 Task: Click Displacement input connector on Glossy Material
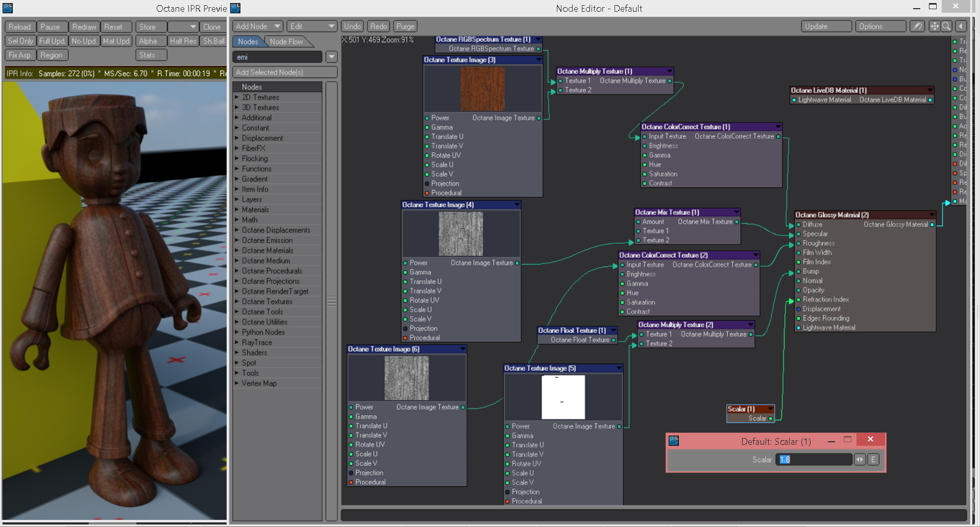coord(798,309)
